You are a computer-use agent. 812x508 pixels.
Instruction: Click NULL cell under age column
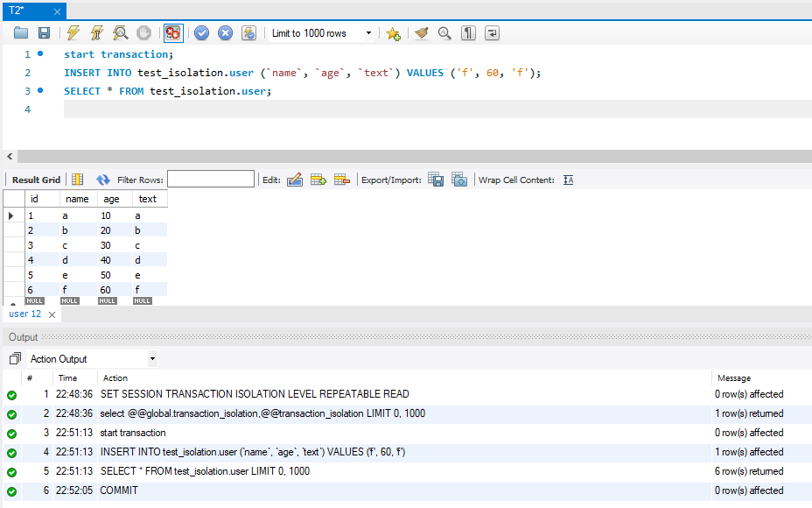[108, 300]
